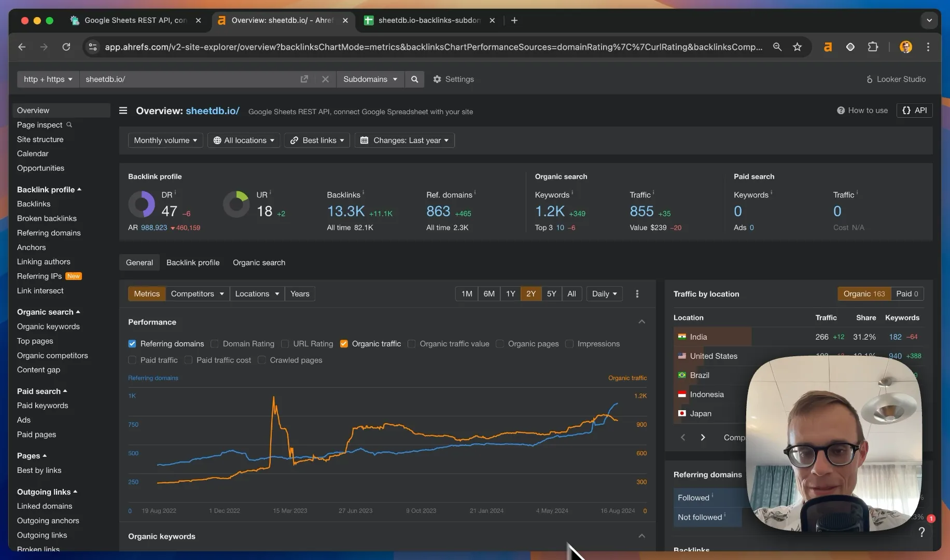Click the Ahrefs extension icon in Chrome toolbar
Viewport: 950px width, 560px height.
pyautogui.click(x=828, y=47)
